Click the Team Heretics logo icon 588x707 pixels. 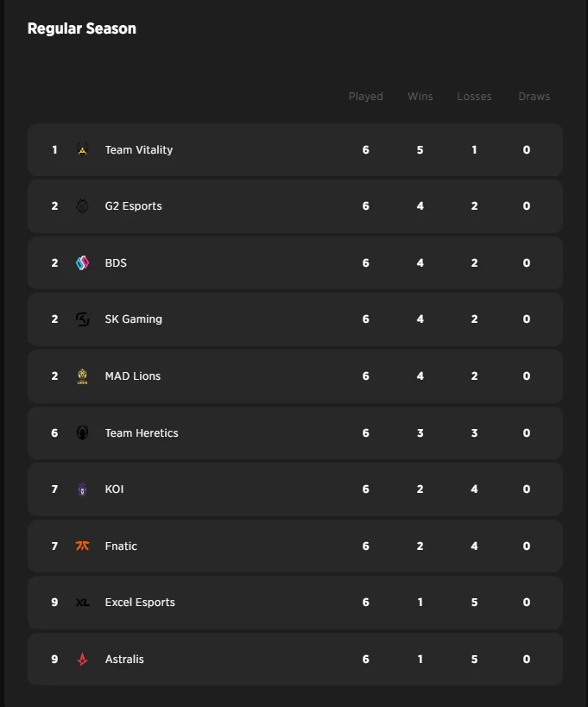pos(82,432)
